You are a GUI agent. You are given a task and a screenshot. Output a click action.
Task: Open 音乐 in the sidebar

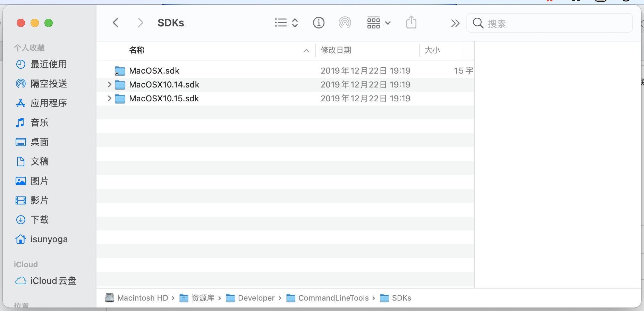tap(40, 123)
